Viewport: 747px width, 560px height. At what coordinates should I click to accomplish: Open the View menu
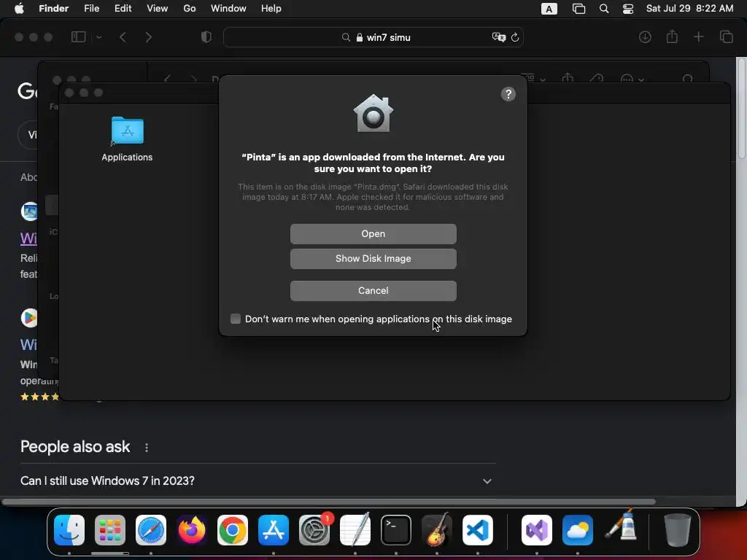click(158, 9)
